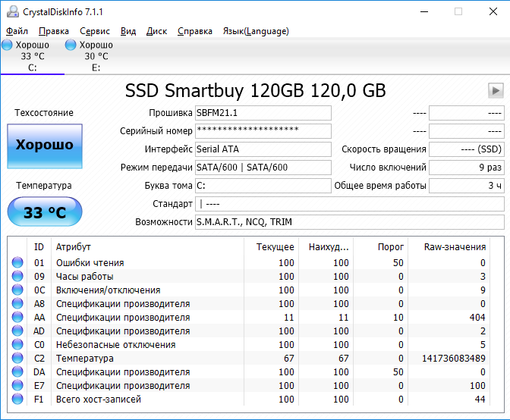510x420 pixels.
Task: Click status orb in row C2 Температура
Action: pyautogui.click(x=17, y=358)
